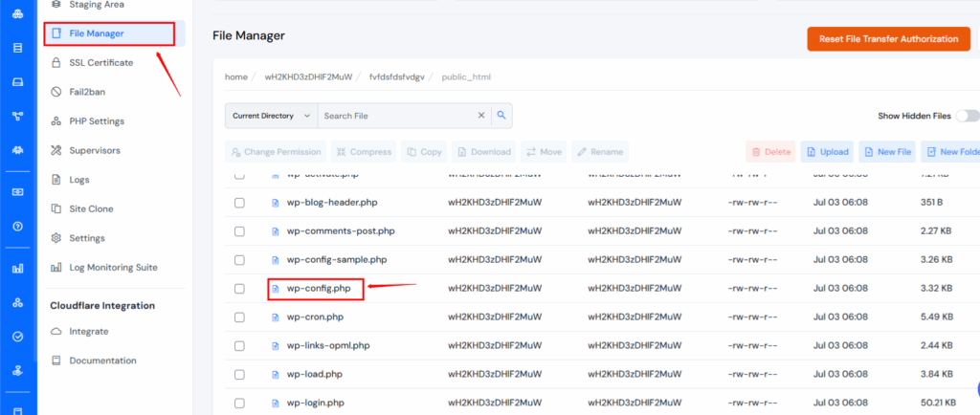Click the Change Permission button
This screenshot has width=980, height=415.
click(x=276, y=152)
